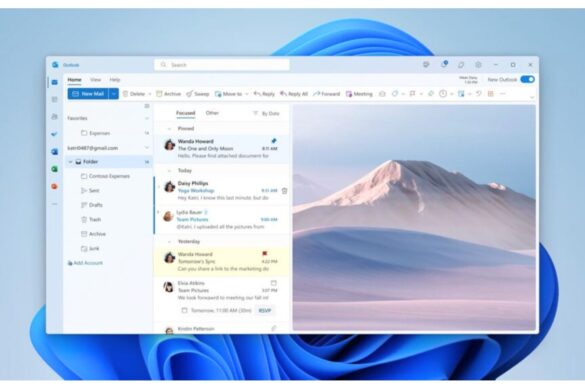
Task: Click the Search box
Action: click(x=222, y=65)
